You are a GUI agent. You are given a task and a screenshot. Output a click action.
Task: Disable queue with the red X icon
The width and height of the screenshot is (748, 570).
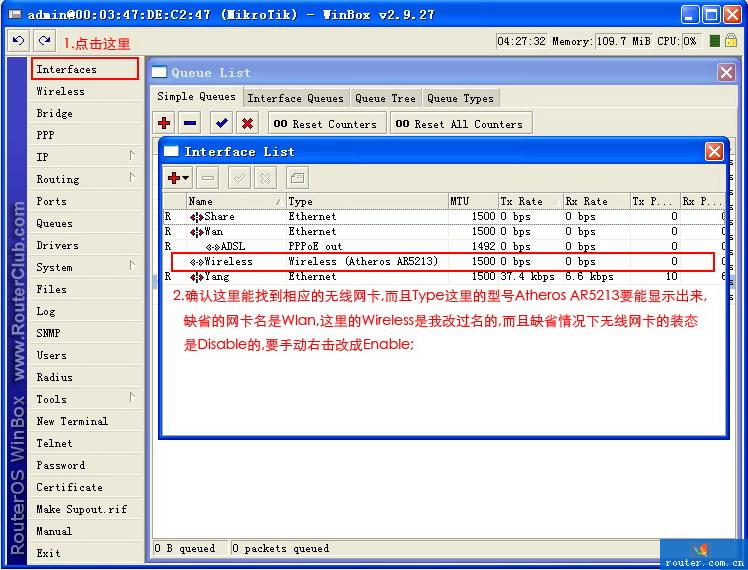click(x=247, y=123)
